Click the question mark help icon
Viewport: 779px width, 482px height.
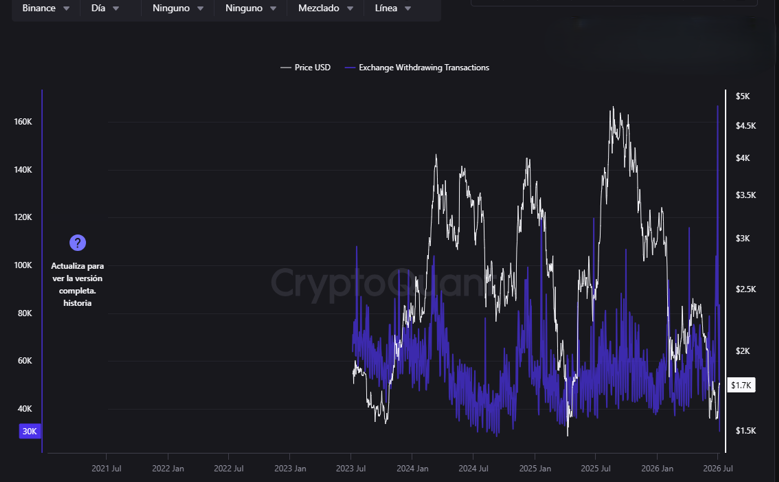click(78, 243)
